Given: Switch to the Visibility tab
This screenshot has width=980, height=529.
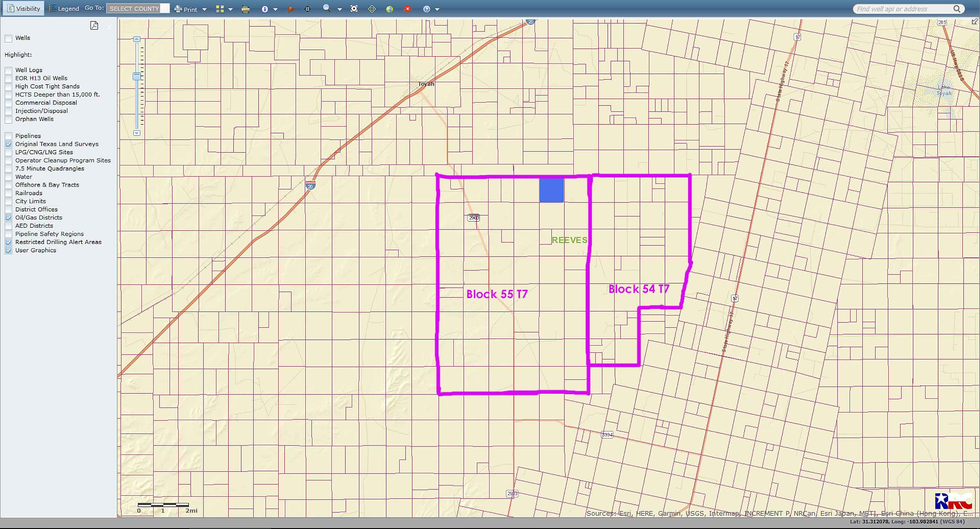Looking at the screenshot, I should (24, 8).
